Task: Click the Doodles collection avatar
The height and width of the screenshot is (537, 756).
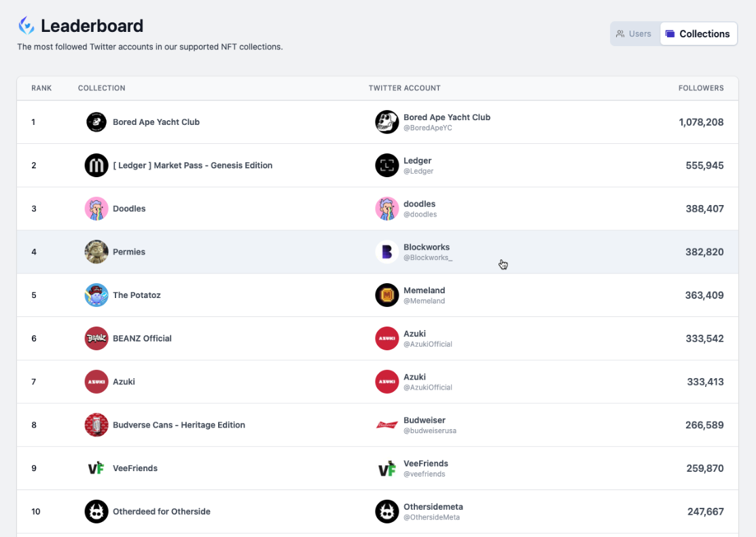Action: (96, 208)
